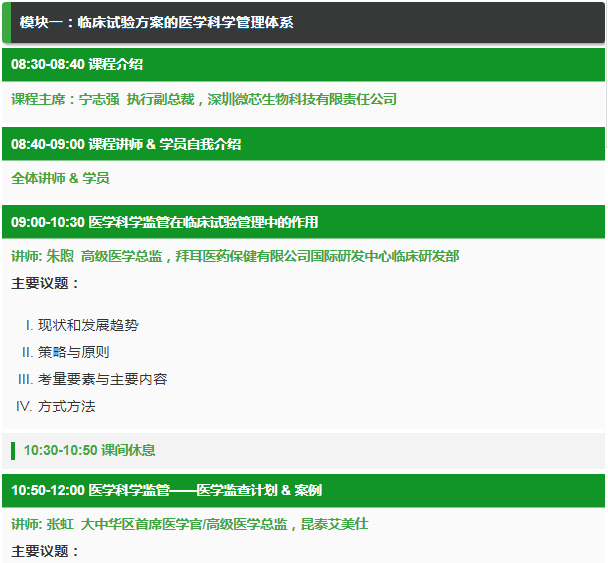
Task: Select list item I. 现状和发展趋势
Action: tap(82, 325)
